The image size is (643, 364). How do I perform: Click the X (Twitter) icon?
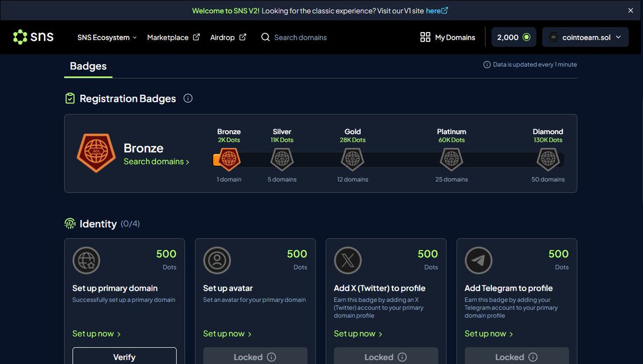tap(348, 261)
